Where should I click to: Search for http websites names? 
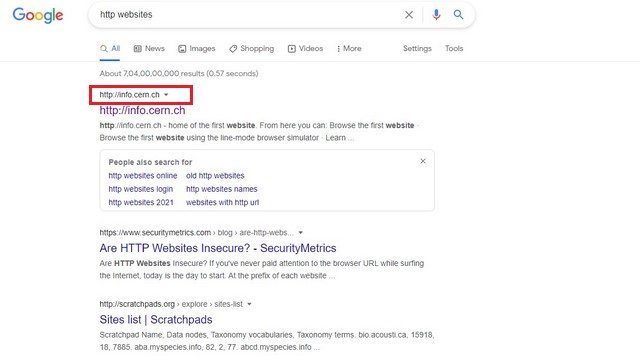click(222, 189)
